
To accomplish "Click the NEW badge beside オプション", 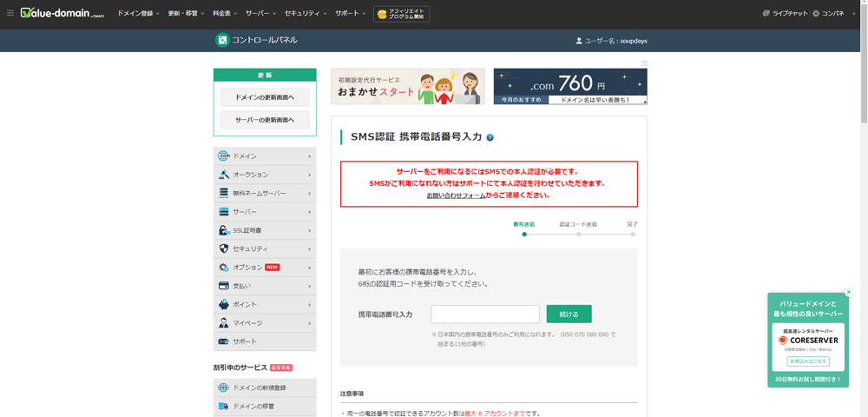I will click(x=272, y=268).
